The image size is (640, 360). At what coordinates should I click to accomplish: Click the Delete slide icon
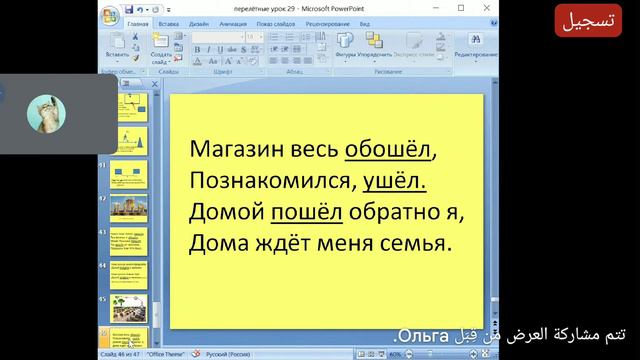[178, 58]
